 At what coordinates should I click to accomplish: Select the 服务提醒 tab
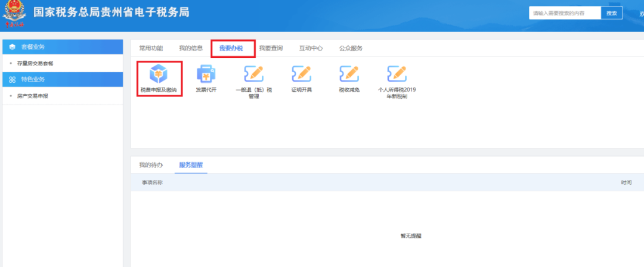coord(191,165)
